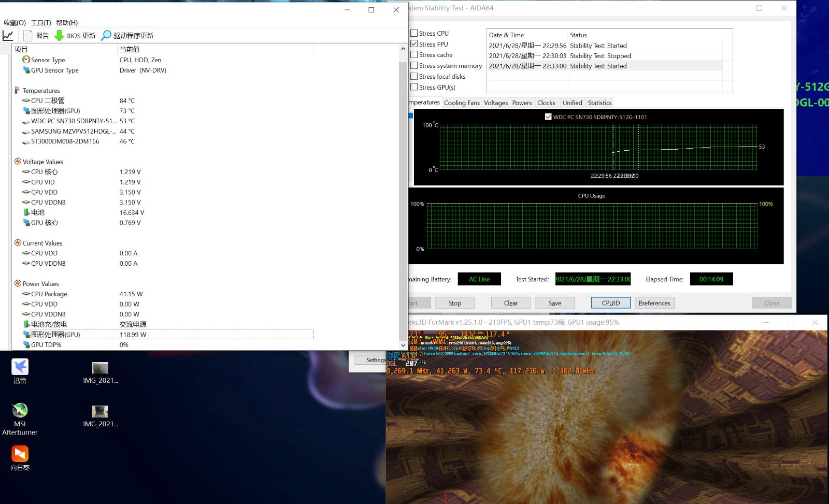The image size is (829, 504).
Task: Click the GPU Sensor Type icon
Action: 26,70
